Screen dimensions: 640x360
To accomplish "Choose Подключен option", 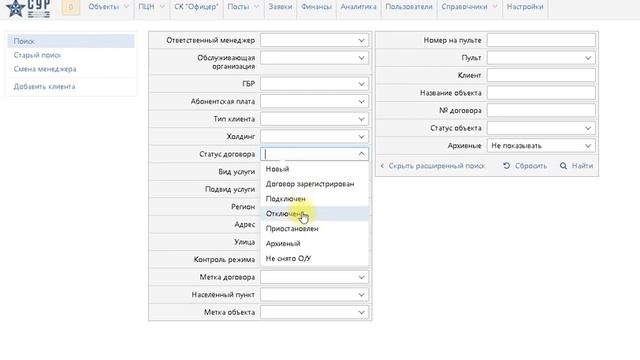I will (x=314, y=199).
